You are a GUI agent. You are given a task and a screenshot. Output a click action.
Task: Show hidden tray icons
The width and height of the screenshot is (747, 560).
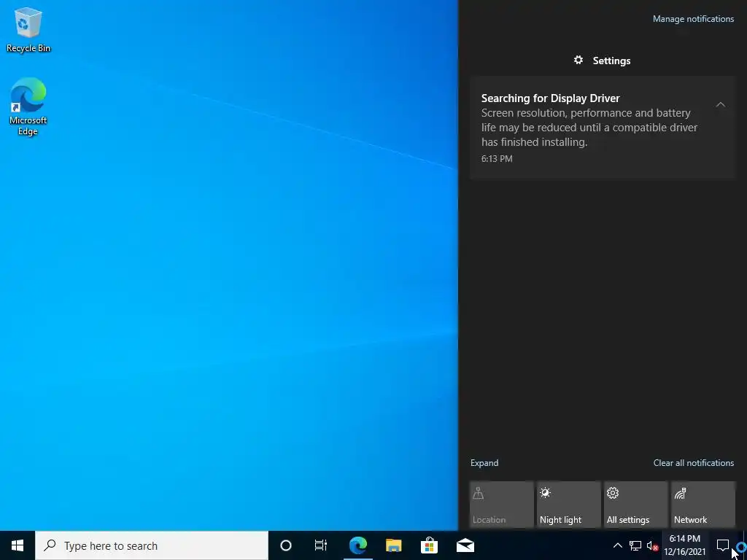coord(617,545)
